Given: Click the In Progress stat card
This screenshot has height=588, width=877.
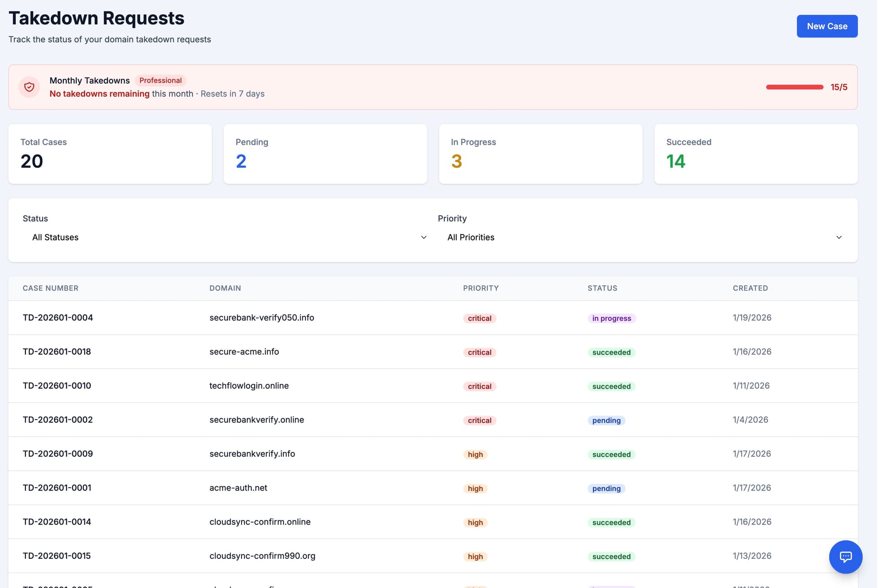Looking at the screenshot, I should [x=540, y=154].
